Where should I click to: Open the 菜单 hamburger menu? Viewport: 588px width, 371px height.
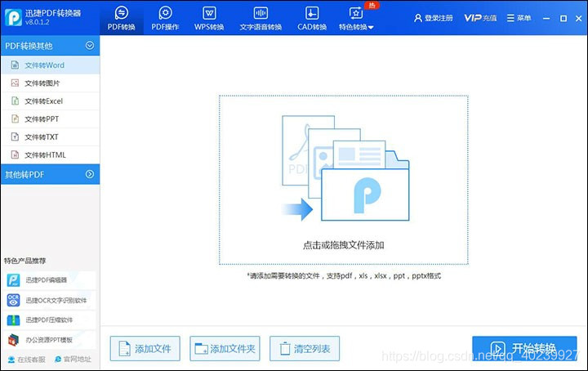click(519, 18)
